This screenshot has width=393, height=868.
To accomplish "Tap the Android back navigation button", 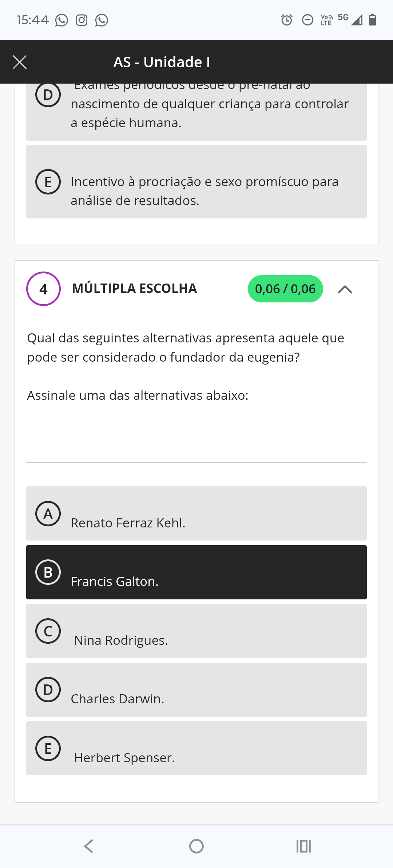I will click(89, 846).
